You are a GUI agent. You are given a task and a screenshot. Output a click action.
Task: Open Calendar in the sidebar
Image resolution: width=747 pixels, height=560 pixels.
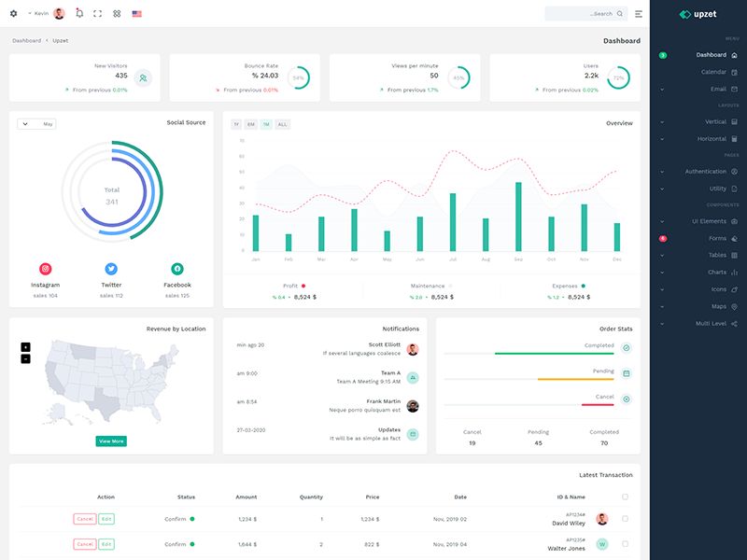[713, 72]
